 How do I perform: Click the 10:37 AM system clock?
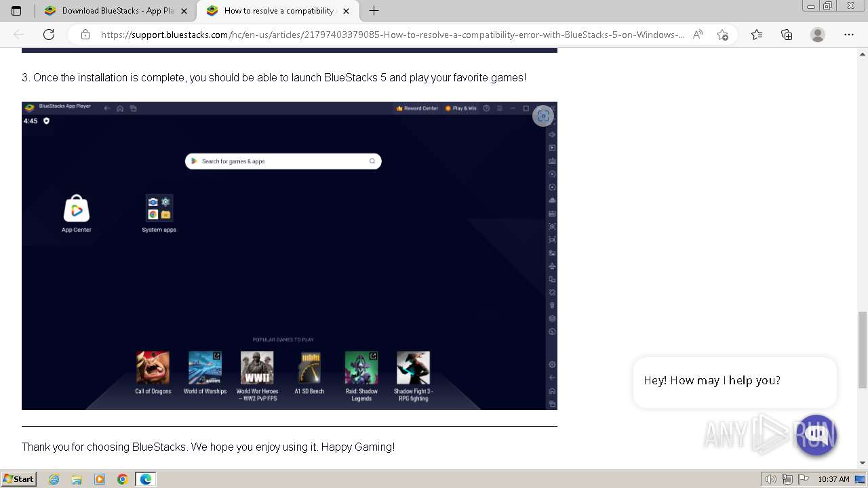833,479
